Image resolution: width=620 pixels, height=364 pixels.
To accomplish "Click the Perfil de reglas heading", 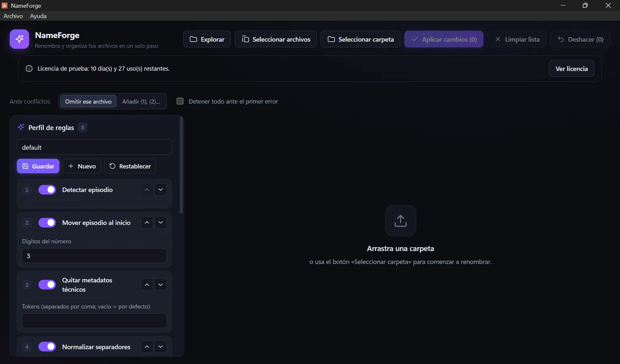I will click(x=51, y=127).
